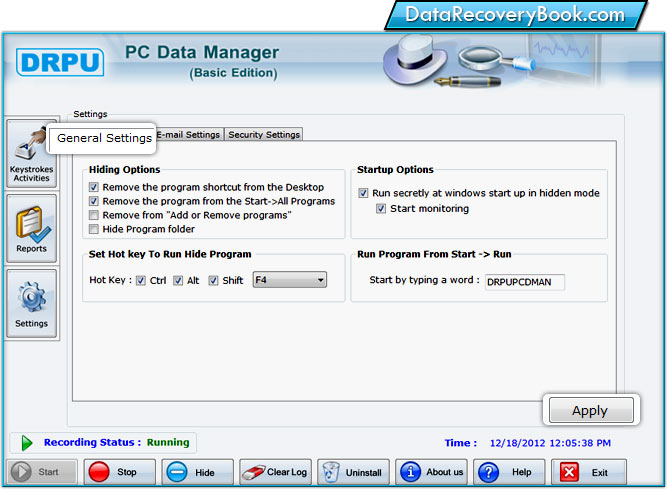Click the PC Data Manager title
This screenshot has height=489, width=667.
[x=202, y=52]
